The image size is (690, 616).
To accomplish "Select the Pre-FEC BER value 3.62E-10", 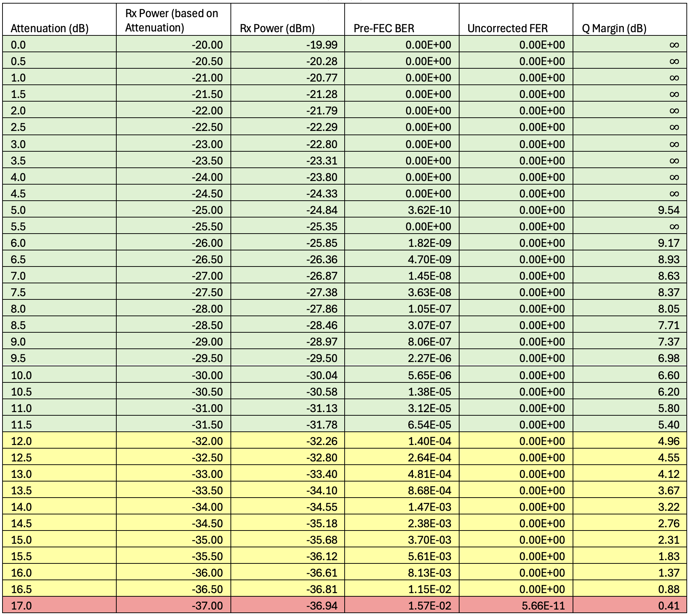I will [x=402, y=209].
